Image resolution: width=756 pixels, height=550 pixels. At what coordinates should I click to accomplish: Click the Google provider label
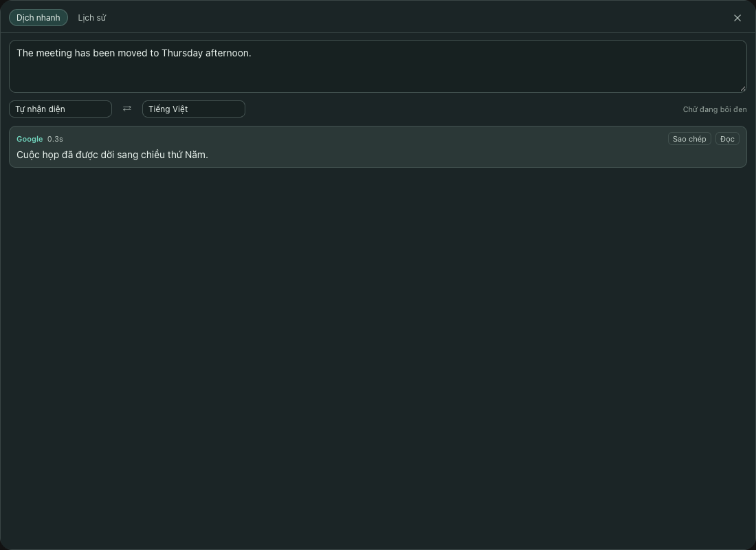click(x=30, y=139)
